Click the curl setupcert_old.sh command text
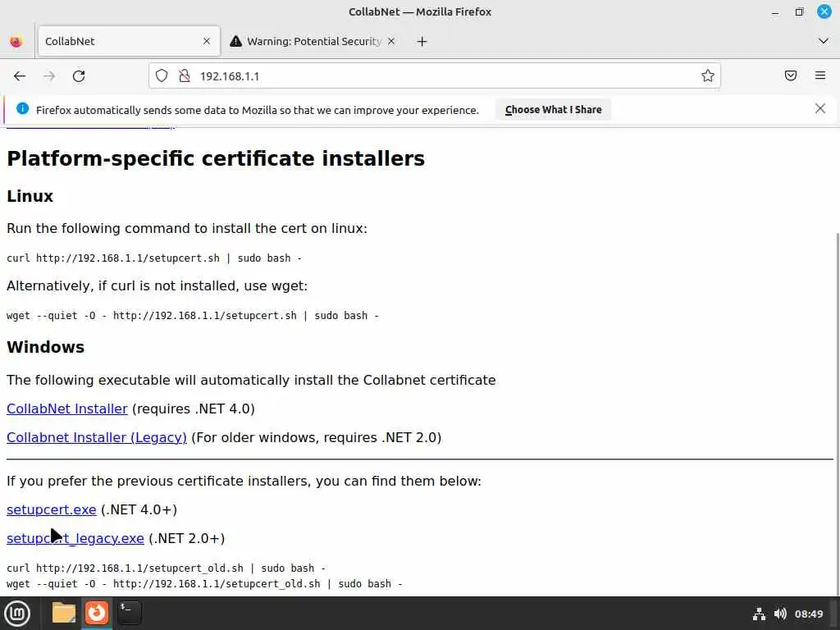 click(166, 568)
